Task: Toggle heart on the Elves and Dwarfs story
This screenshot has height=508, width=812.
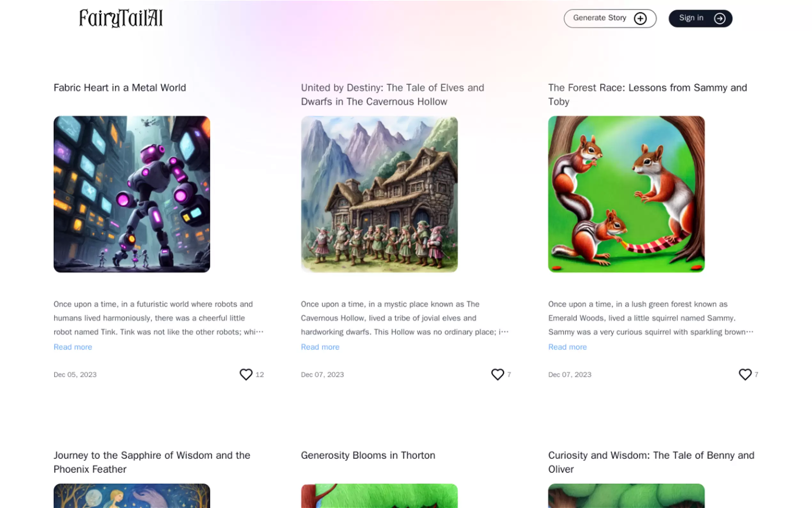Action: (x=497, y=374)
